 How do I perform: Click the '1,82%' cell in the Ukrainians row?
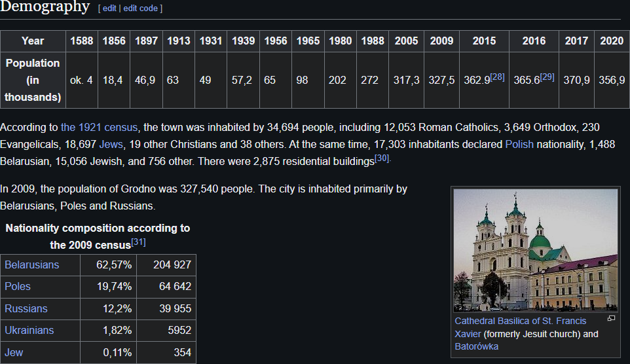(x=109, y=330)
